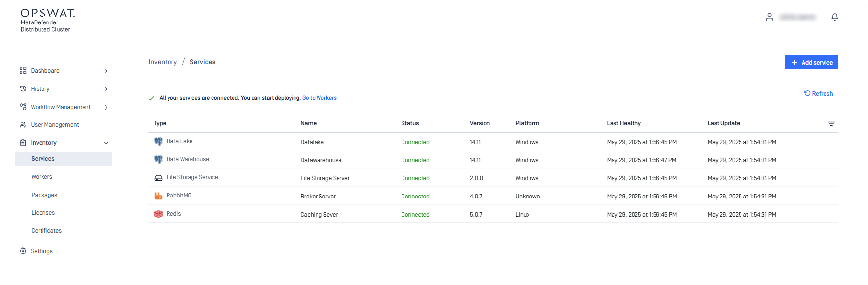Click the User Management people icon
The image size is (868, 285).
click(23, 125)
